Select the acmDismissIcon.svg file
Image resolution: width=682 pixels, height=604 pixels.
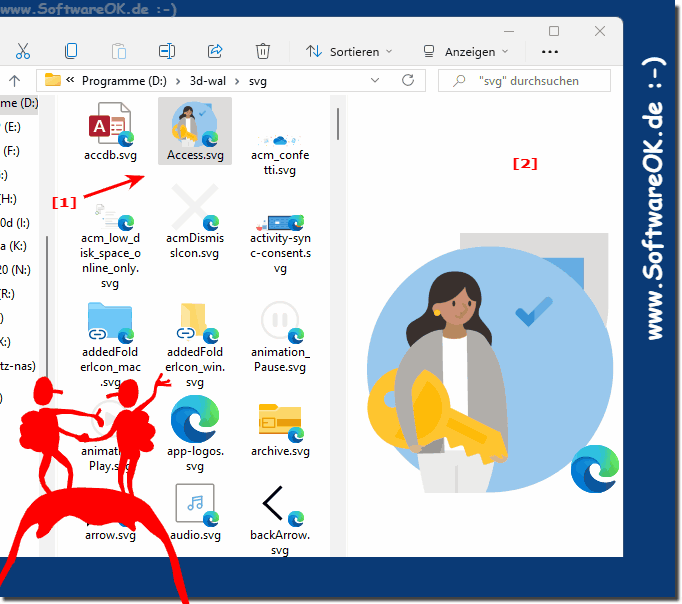[194, 223]
